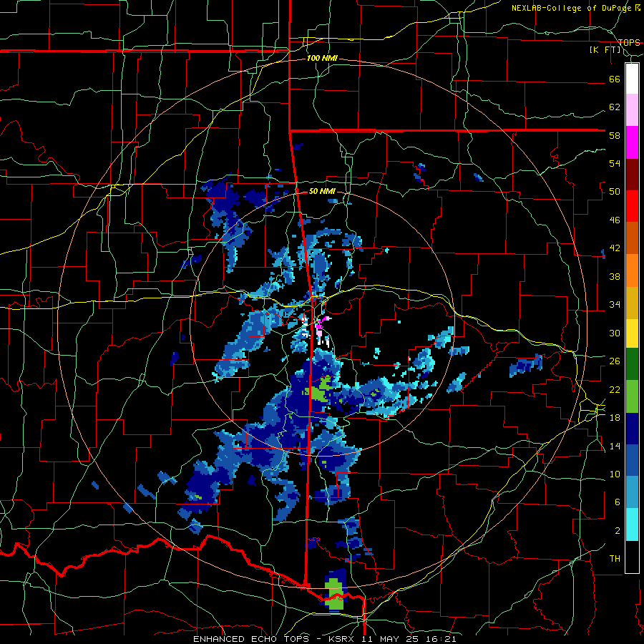The image size is (644, 644).
Task: Click the magenta echo pixels near the radar center
Action: pos(319,326)
